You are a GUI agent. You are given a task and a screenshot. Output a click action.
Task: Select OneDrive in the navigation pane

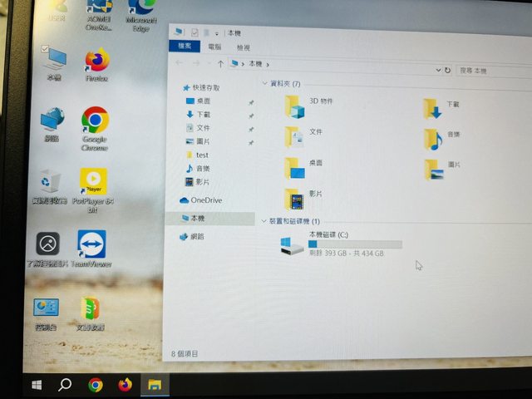tap(205, 200)
